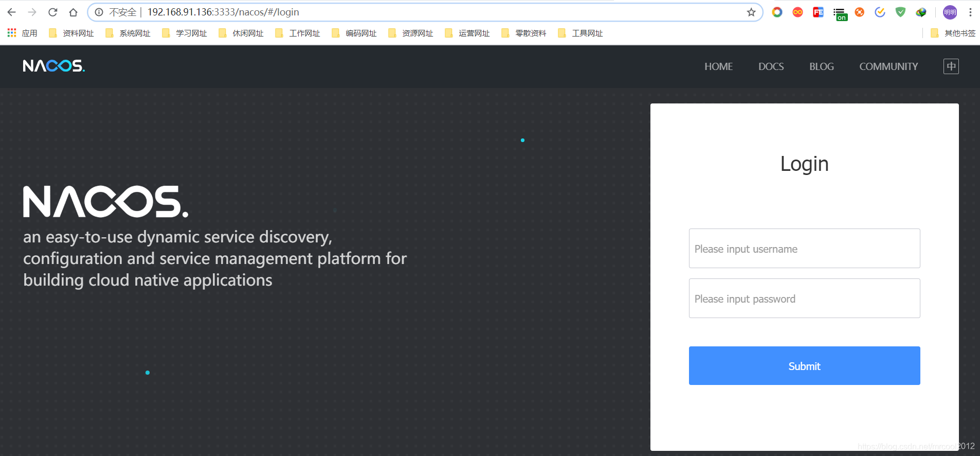Switch language with 中 toggle

(x=951, y=66)
